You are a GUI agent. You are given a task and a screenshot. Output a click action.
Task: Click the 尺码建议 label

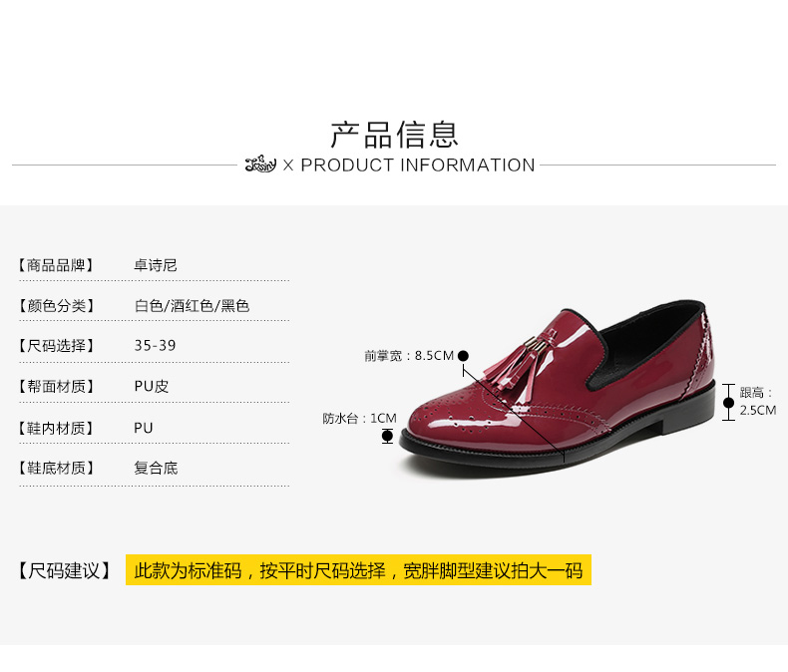[64, 570]
